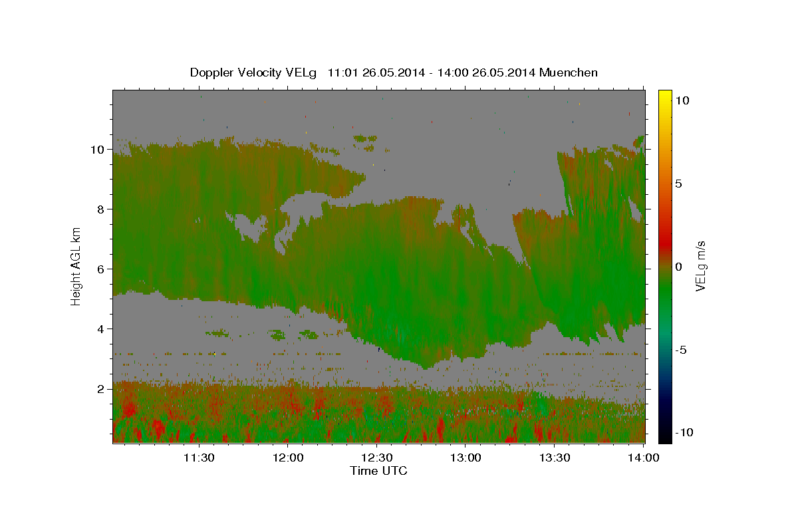
Task: Click the colorbar value 10
Action: tap(682, 100)
